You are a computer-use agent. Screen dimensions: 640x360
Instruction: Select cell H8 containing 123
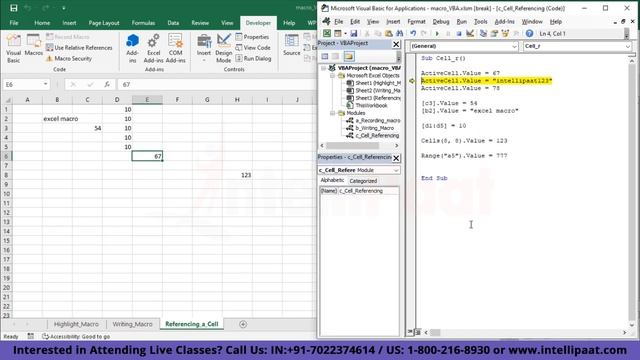[x=237, y=175]
